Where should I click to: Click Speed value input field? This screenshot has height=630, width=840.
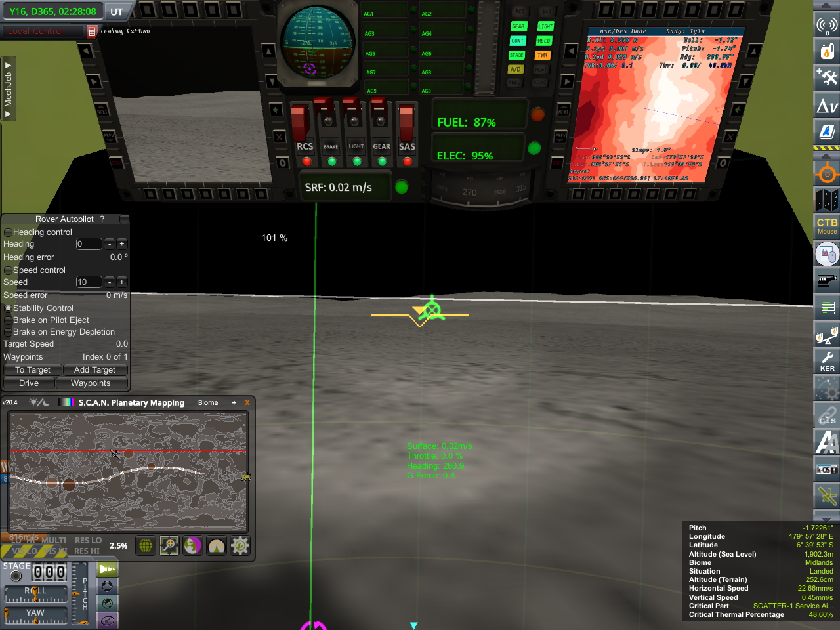pos(89,282)
